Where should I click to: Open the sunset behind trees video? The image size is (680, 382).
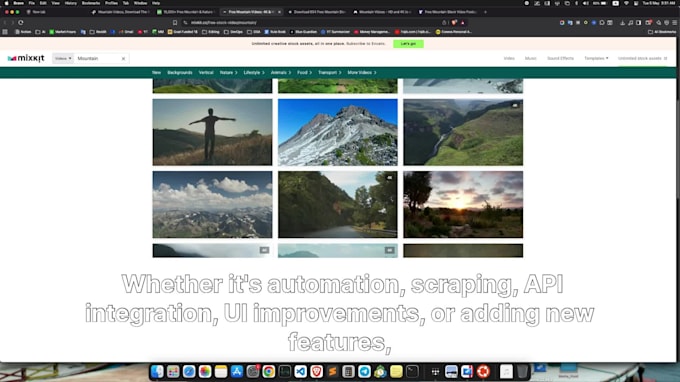pyautogui.click(x=463, y=204)
